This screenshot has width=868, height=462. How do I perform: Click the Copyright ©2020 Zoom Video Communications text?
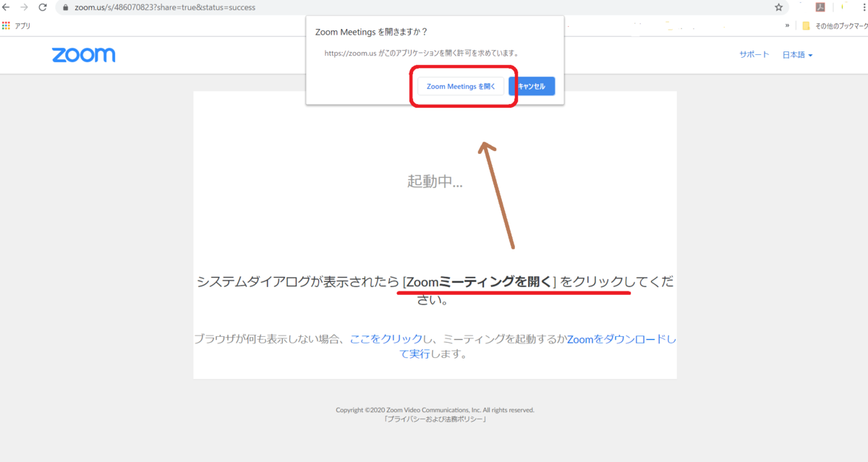point(435,410)
